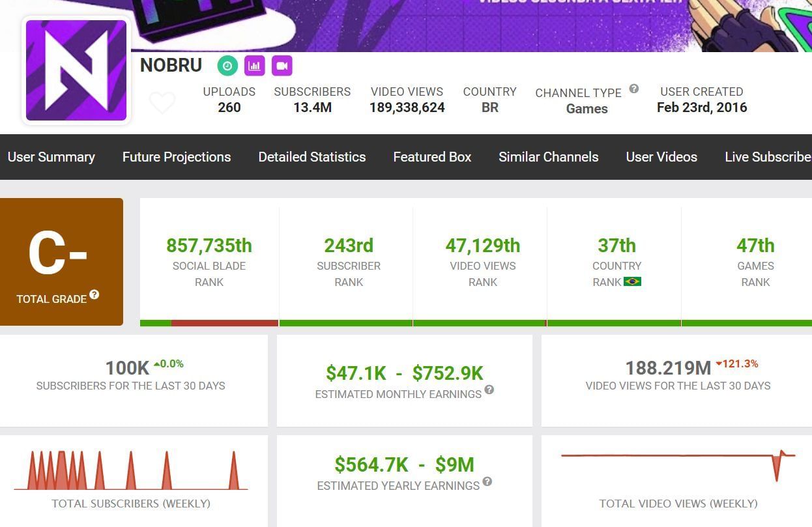Click the Brazil flag by Country Rank
This screenshot has width=812, height=527.
pos(632,281)
